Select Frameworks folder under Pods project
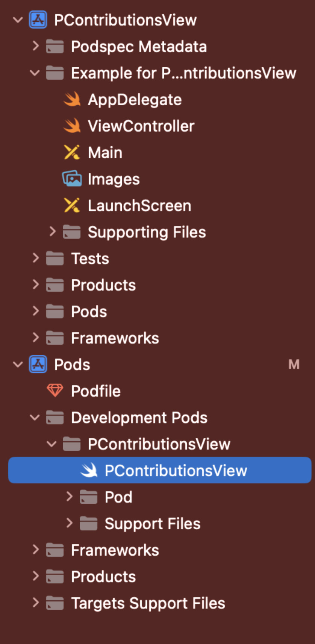The height and width of the screenshot is (644, 315). point(102,550)
